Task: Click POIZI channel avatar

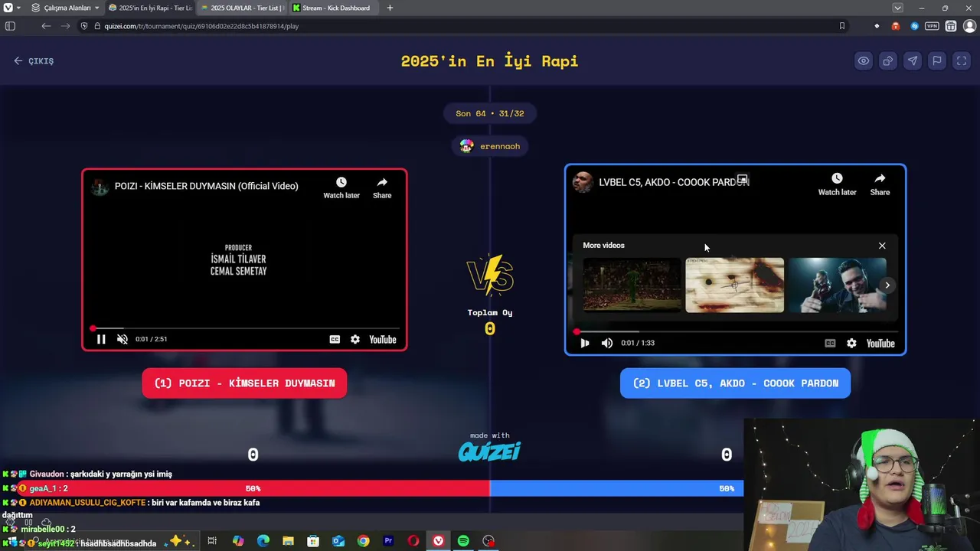Action: coord(100,186)
